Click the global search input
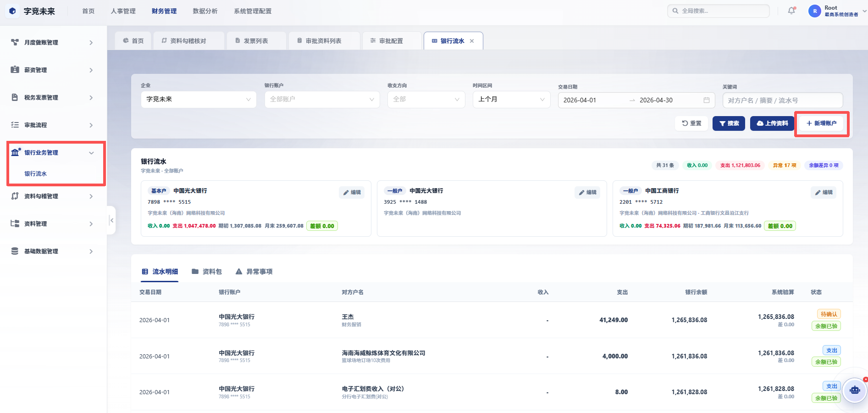Image resolution: width=868 pixels, height=413 pixels. (x=719, y=11)
